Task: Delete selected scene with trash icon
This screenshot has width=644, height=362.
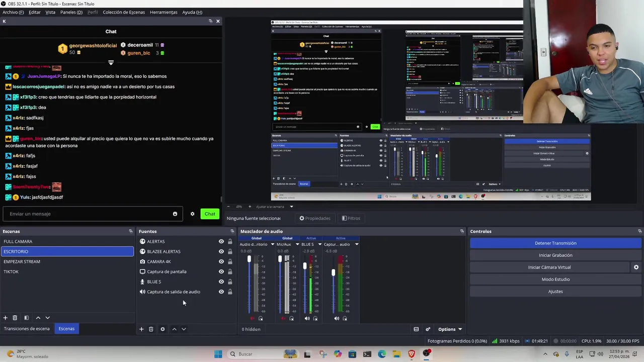Action: click(x=15, y=318)
